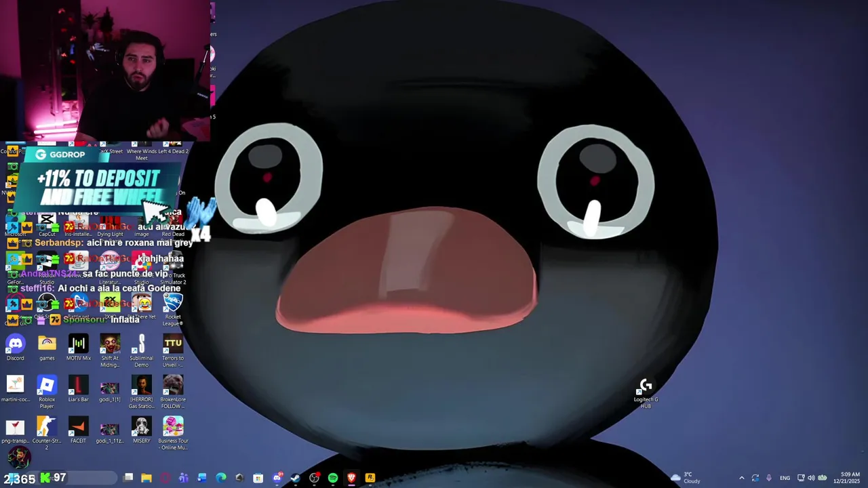Select the Rocket League desktop shortcut
The width and height of the screenshot is (868, 488).
(x=173, y=309)
